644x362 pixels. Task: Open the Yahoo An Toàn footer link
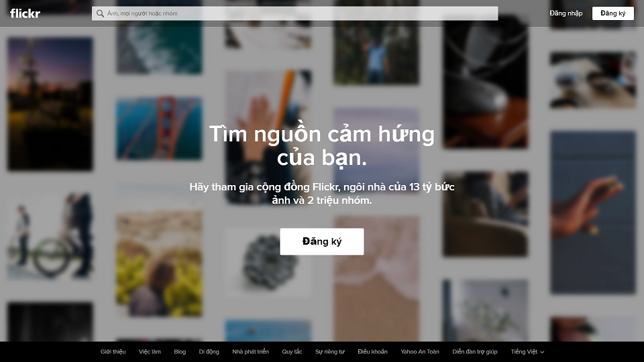420,352
